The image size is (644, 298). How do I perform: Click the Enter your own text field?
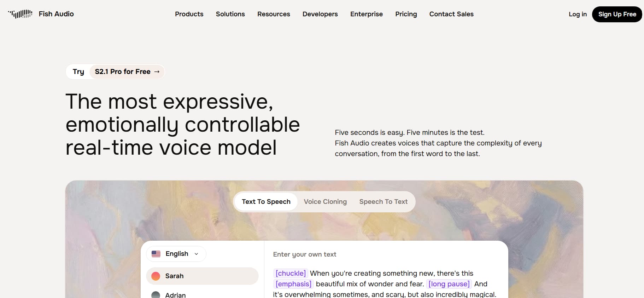305,254
